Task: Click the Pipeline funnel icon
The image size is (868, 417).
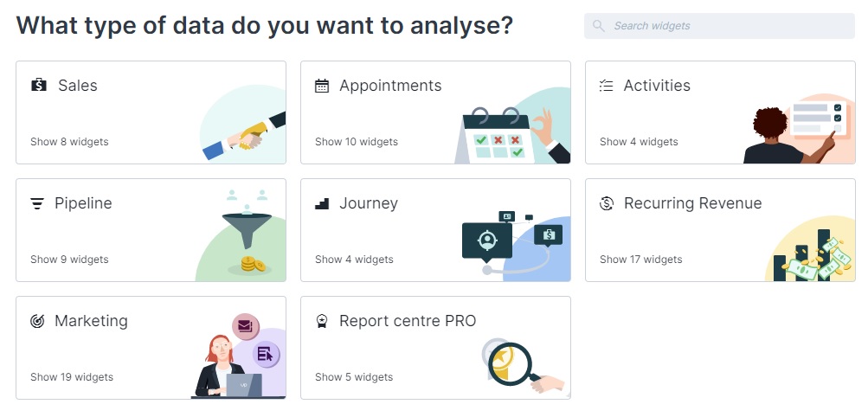Action: [x=37, y=203]
